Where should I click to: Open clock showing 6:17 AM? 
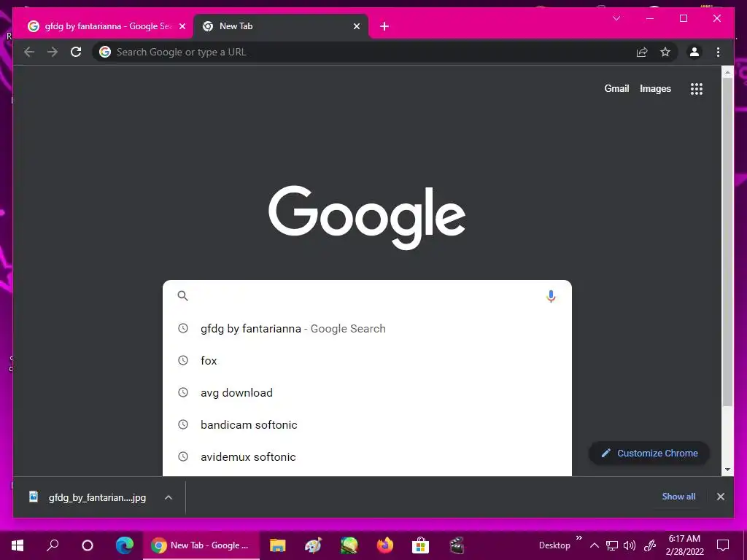click(x=684, y=545)
